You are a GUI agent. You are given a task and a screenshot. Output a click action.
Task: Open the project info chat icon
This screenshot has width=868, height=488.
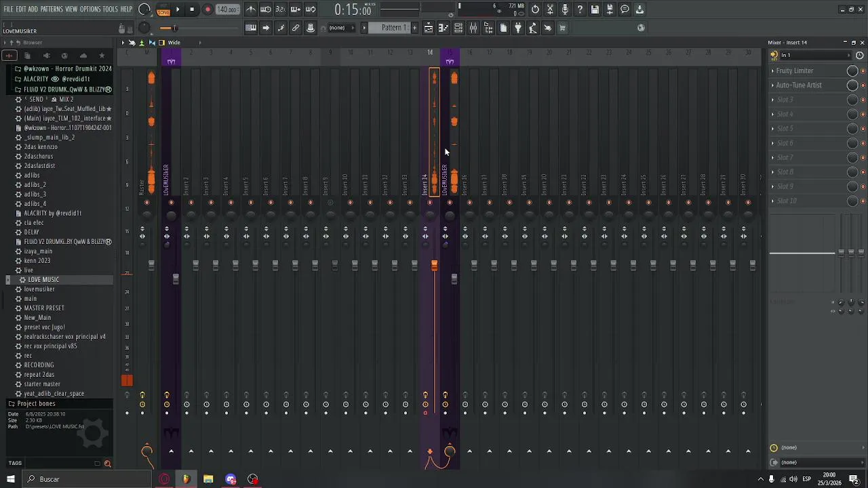(x=625, y=9)
